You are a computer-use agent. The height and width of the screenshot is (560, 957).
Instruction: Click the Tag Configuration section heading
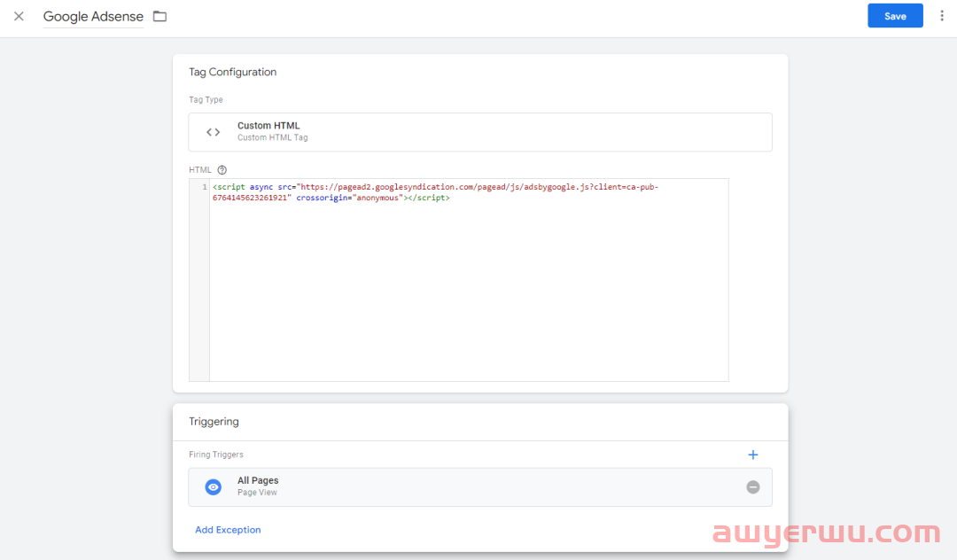pyautogui.click(x=233, y=72)
